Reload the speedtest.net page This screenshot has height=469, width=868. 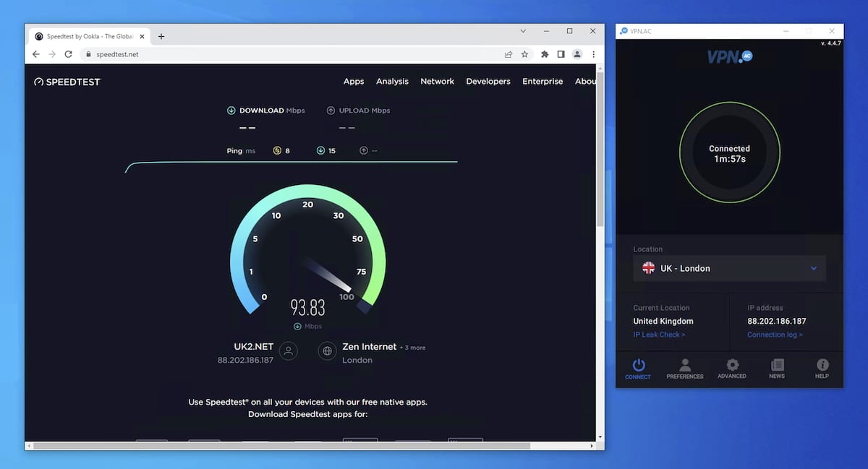tap(69, 54)
